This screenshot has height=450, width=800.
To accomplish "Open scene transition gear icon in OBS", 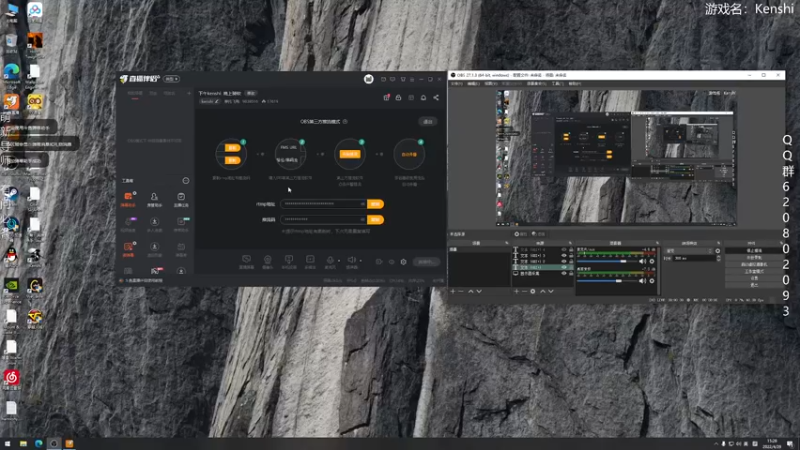I will point(717,251).
